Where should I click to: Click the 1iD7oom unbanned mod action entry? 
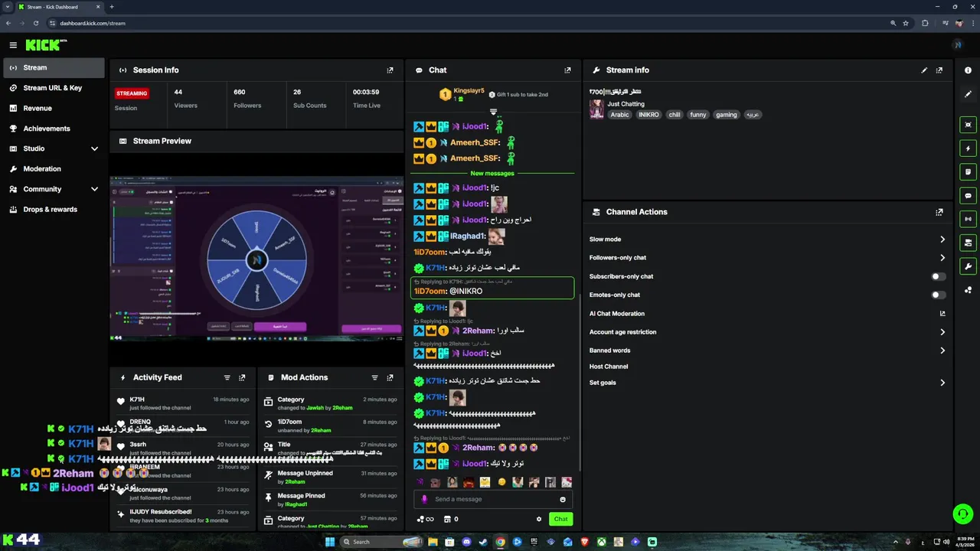(x=331, y=425)
